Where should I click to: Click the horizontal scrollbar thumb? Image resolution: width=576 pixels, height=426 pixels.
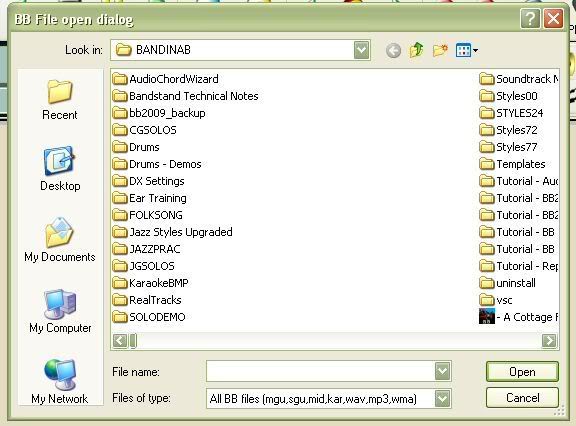point(133,341)
